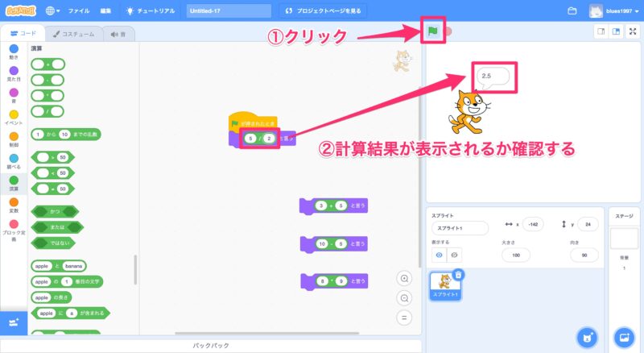This screenshot has height=353, width=644.
Task: Zoom out of the code workspace
Action: coord(406,297)
